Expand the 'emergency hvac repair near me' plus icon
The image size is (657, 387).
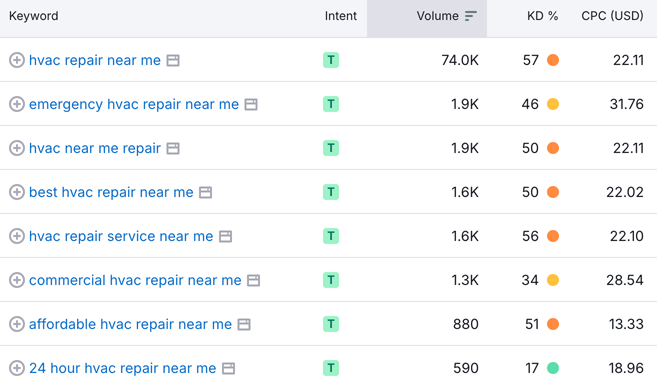17,104
